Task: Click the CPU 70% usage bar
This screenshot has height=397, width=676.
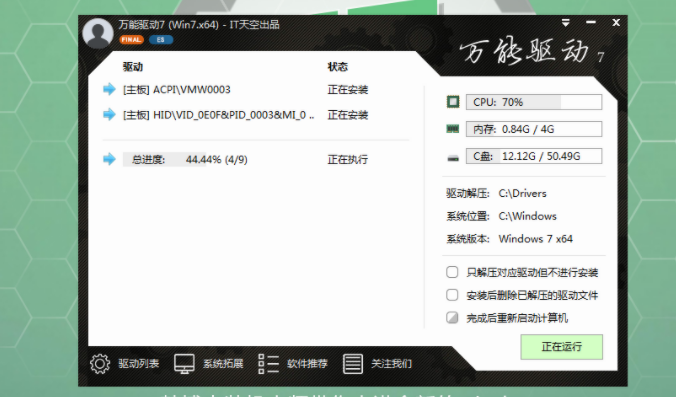Action: click(534, 102)
